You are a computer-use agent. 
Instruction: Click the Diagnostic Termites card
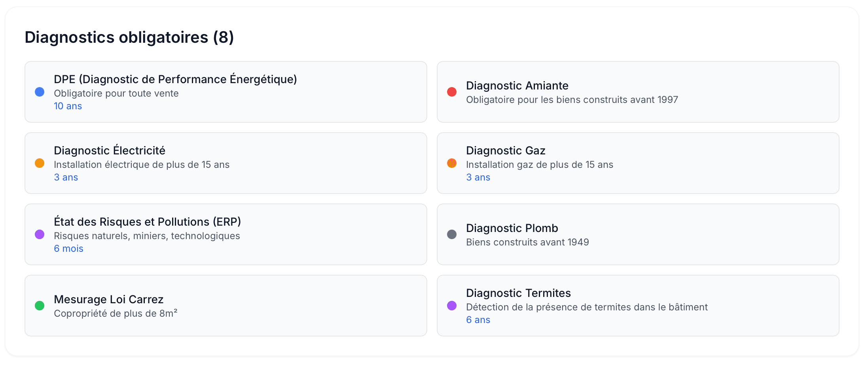638,305
